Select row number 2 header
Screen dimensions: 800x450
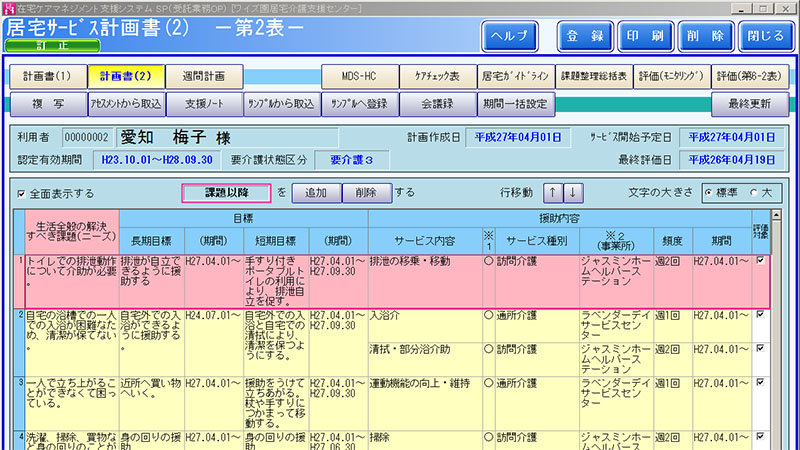coord(19,343)
